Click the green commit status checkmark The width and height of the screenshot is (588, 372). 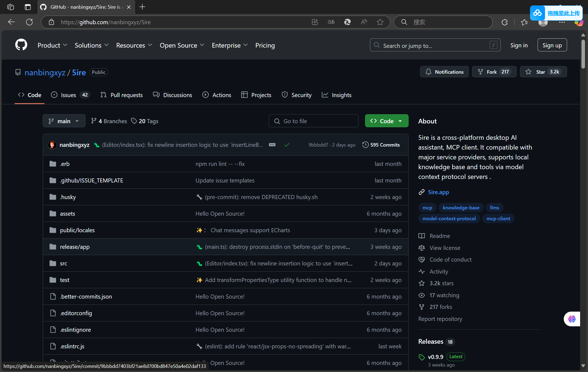pos(287,145)
